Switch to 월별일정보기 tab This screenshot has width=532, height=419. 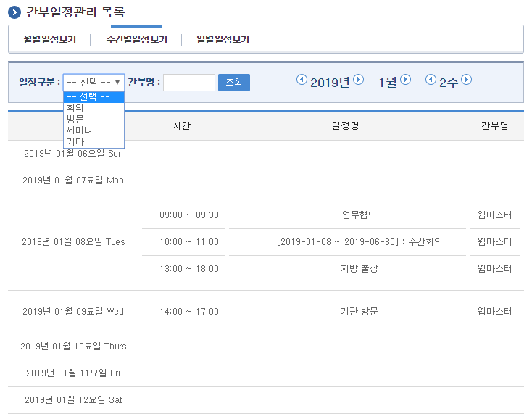point(50,40)
